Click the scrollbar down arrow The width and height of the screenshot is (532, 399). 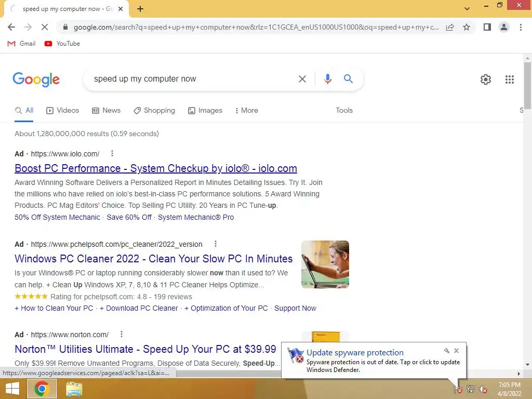click(527, 365)
